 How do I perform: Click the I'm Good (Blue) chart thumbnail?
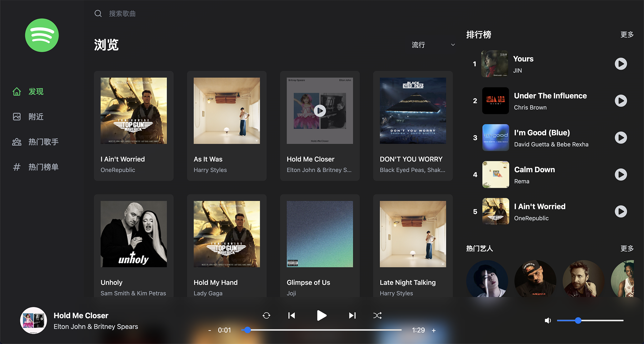tap(495, 138)
